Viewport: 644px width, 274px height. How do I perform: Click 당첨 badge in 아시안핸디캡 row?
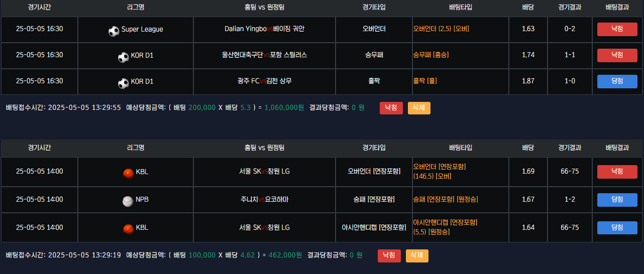tap(617, 228)
